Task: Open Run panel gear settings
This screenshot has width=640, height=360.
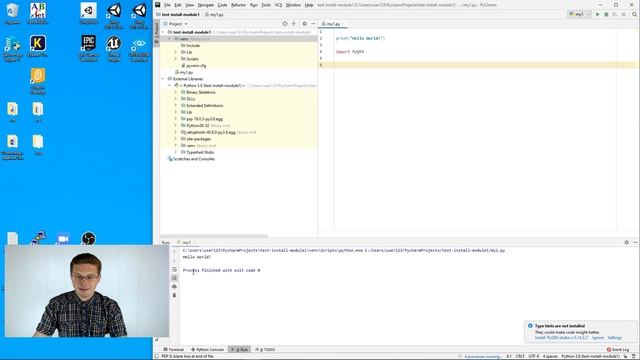Action: [x=627, y=242]
